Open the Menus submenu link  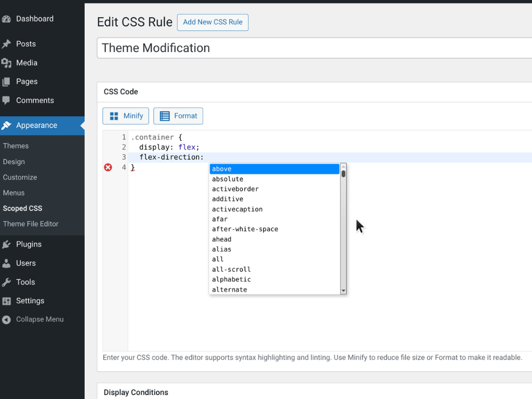coord(14,193)
